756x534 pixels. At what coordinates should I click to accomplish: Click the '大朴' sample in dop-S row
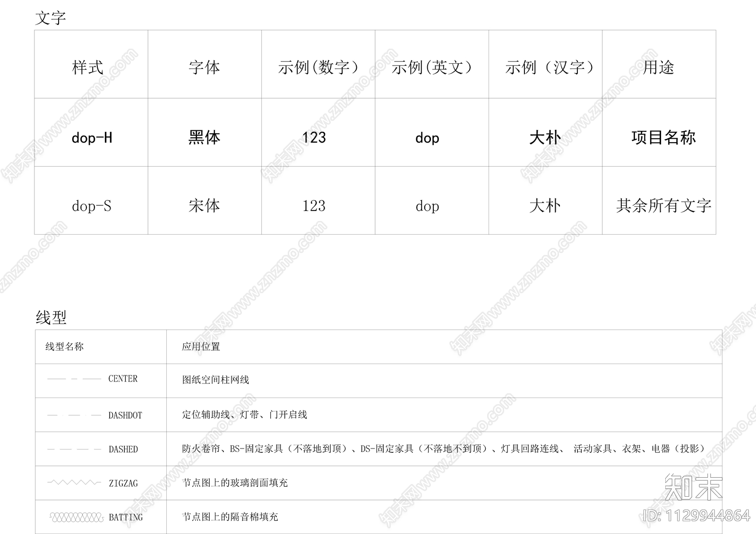click(545, 205)
